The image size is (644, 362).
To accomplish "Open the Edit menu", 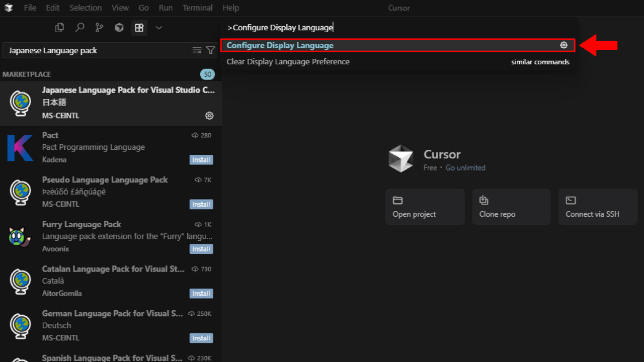I will (x=53, y=8).
